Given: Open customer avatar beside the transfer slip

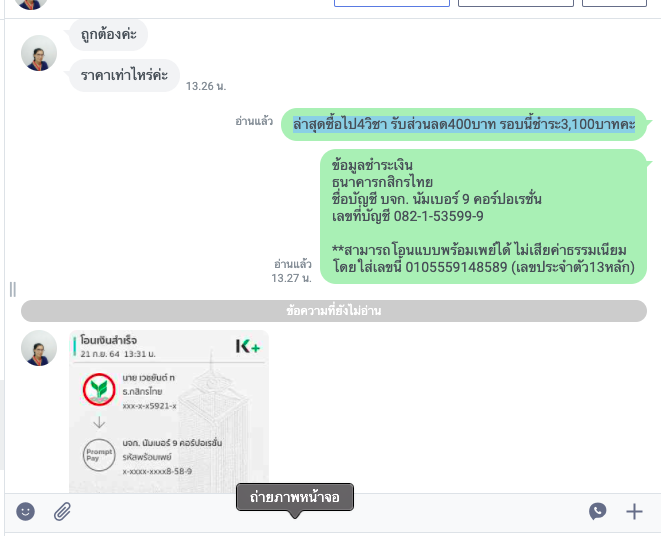Looking at the screenshot, I should [x=39, y=348].
